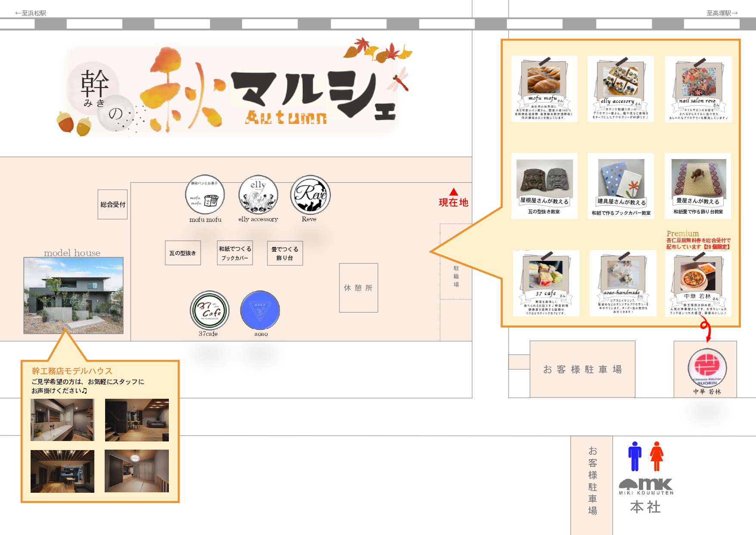
Task: Click the 和紙でつくるブックカバー box
Action: point(235,253)
